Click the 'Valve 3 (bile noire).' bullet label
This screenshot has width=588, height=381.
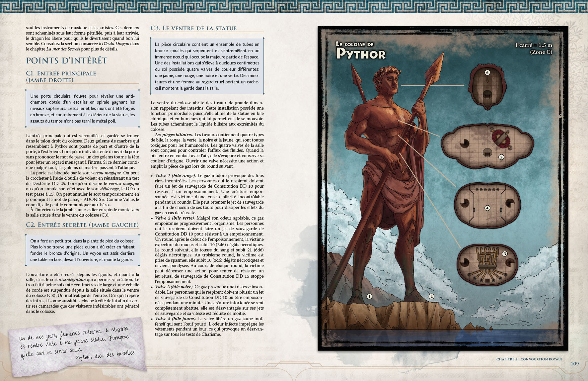coord(174,287)
